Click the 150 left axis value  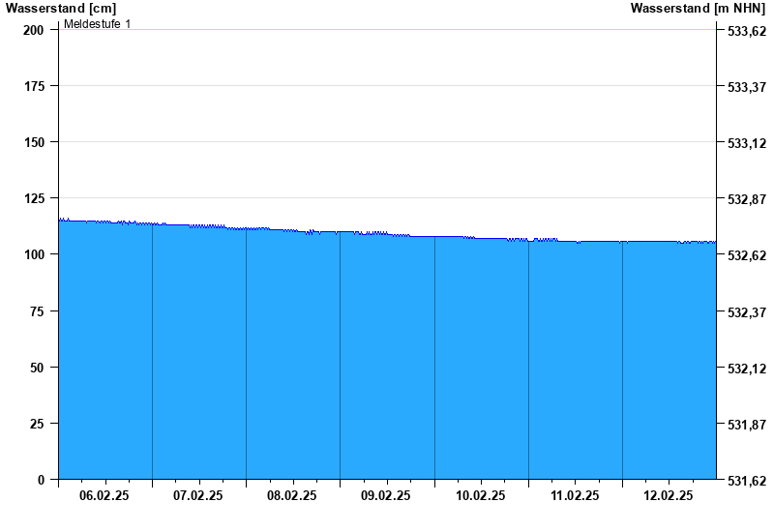[x=34, y=142]
